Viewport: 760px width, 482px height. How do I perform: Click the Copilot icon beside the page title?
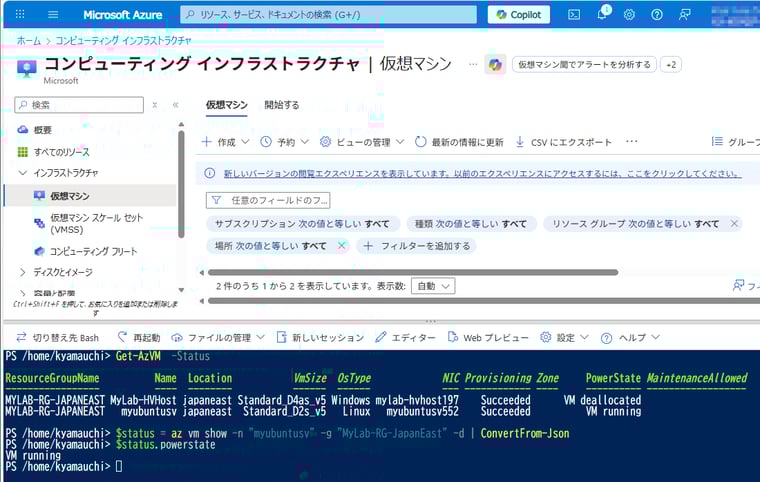495,64
